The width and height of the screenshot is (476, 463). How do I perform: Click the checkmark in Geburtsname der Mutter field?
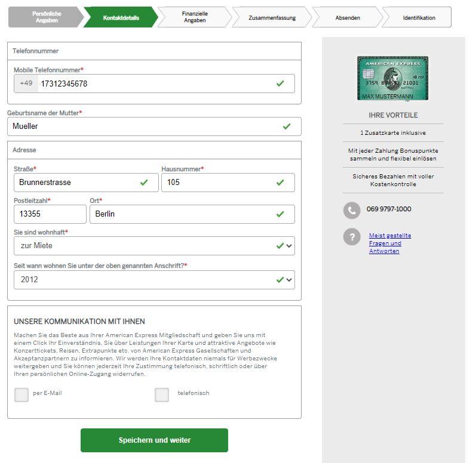click(287, 126)
